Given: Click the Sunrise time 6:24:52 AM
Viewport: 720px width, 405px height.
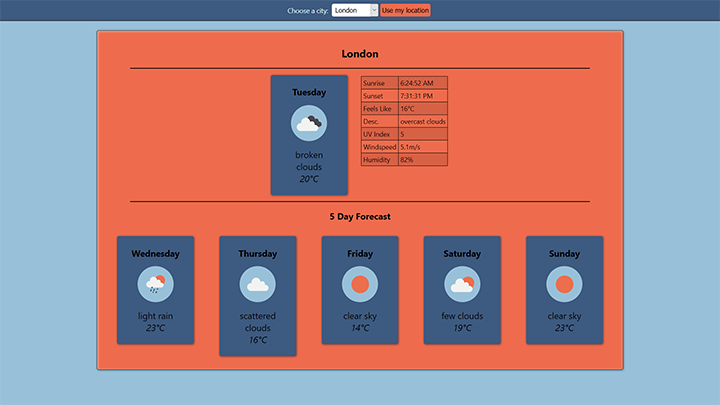Looking at the screenshot, I should tap(422, 83).
